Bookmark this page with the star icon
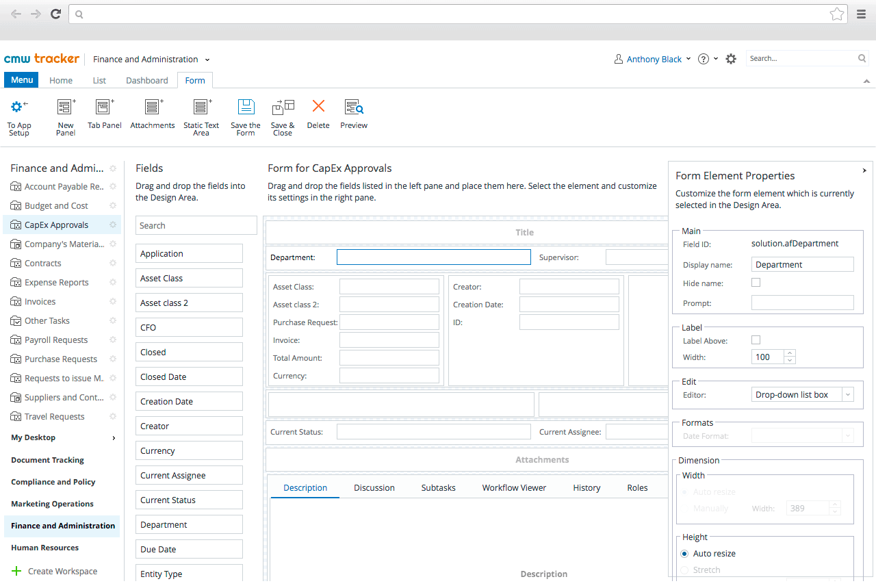876x588 pixels. click(x=836, y=14)
